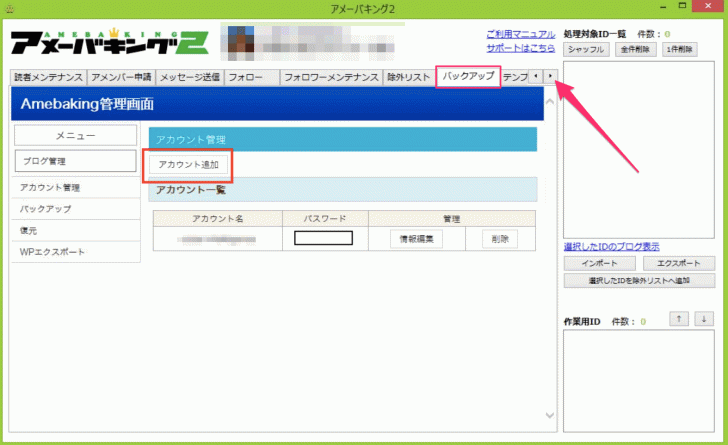Choose WPエクスポート from side menu
Image resolution: width=728 pixels, height=445 pixels.
point(50,252)
